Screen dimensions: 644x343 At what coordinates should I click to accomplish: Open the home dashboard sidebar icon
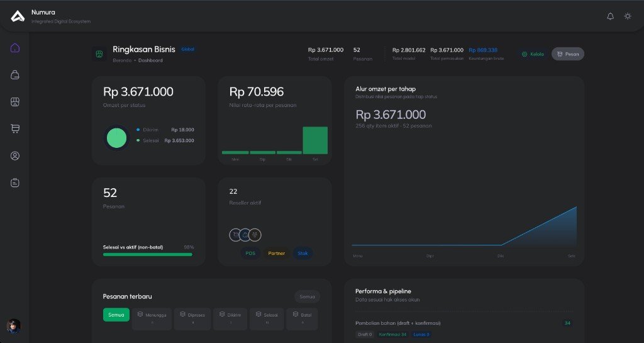[15, 48]
